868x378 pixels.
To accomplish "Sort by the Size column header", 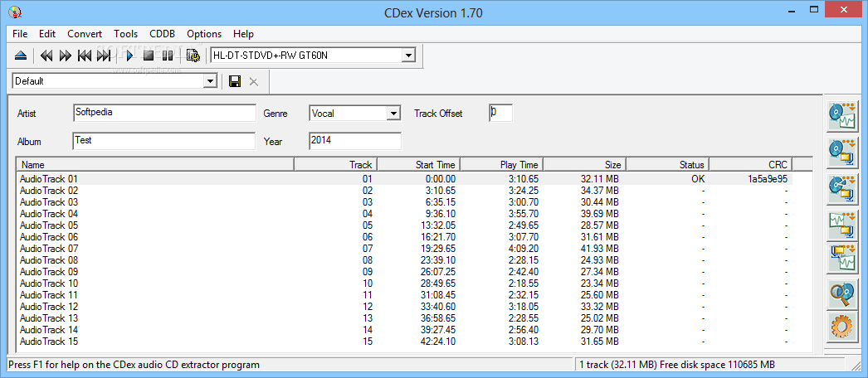I will click(x=584, y=165).
